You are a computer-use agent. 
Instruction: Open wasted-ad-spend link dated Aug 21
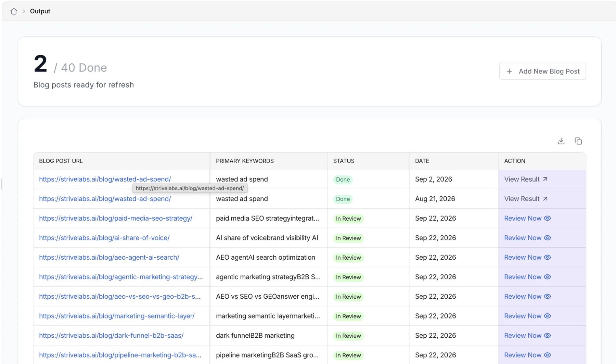[105, 199]
